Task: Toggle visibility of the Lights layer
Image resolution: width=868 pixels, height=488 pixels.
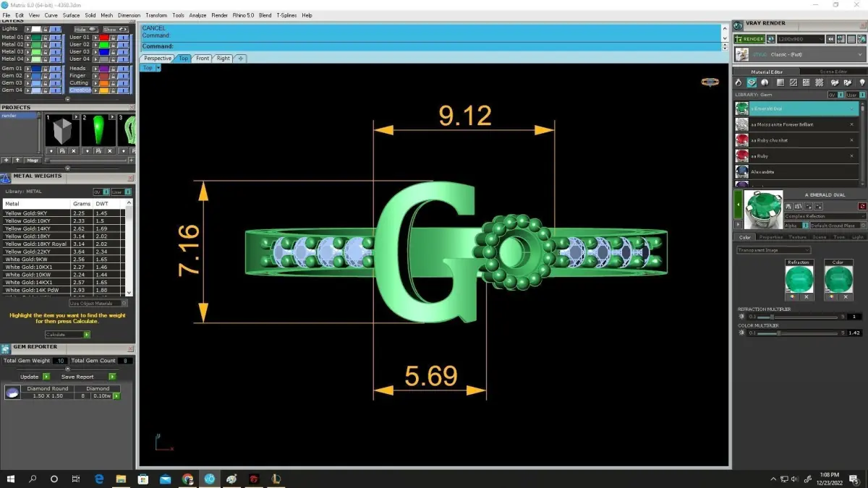Action: click(x=55, y=30)
